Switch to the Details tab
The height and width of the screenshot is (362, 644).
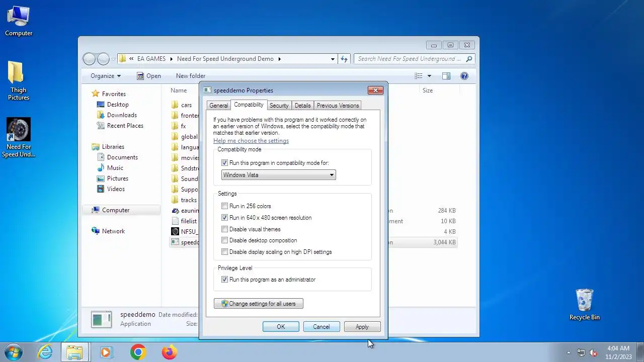(x=302, y=106)
